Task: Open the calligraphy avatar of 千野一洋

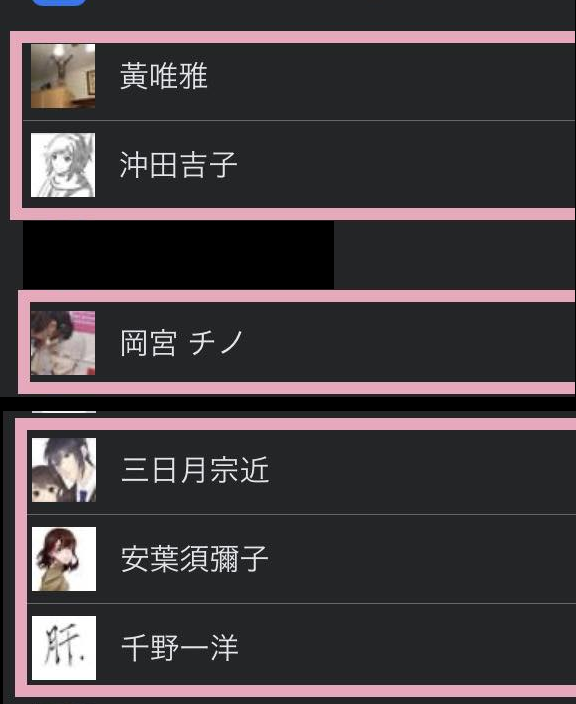Action: point(64,647)
